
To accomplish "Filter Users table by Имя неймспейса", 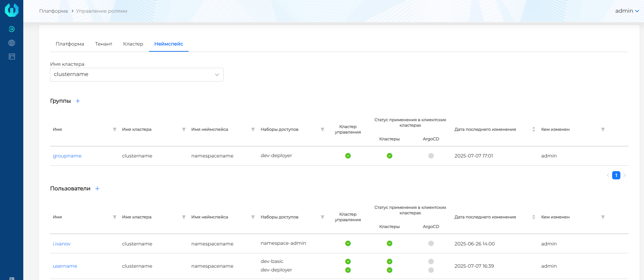I will pyautogui.click(x=253, y=217).
